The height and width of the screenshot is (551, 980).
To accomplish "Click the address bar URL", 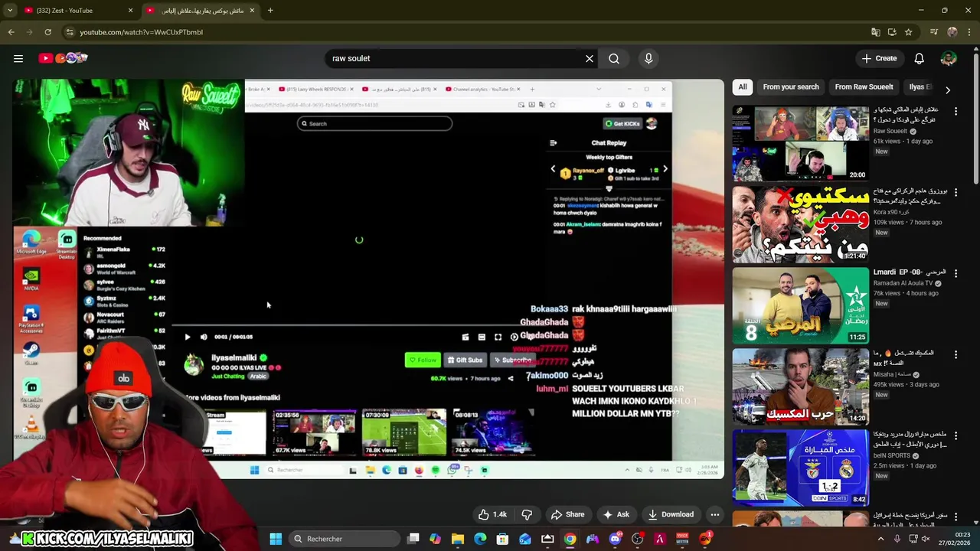I will 141,32.
